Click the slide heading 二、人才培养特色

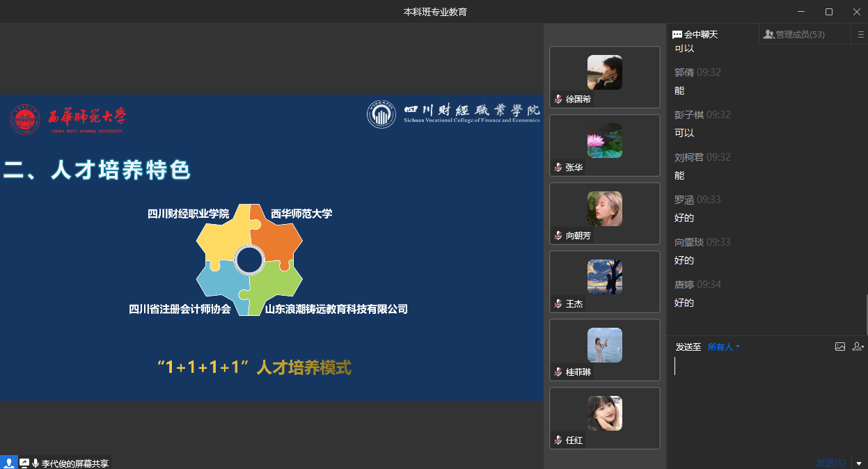click(x=97, y=170)
